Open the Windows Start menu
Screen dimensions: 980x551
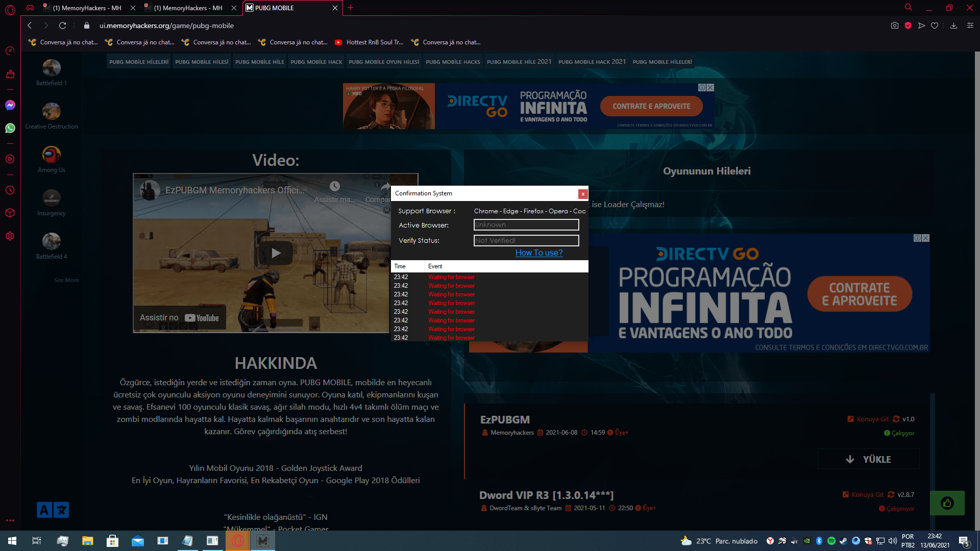point(12,541)
